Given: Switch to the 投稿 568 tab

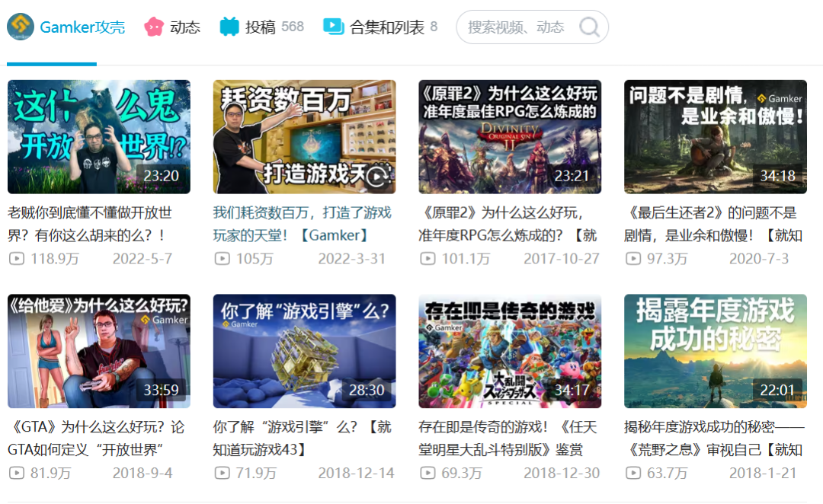Looking at the screenshot, I should tap(262, 27).
